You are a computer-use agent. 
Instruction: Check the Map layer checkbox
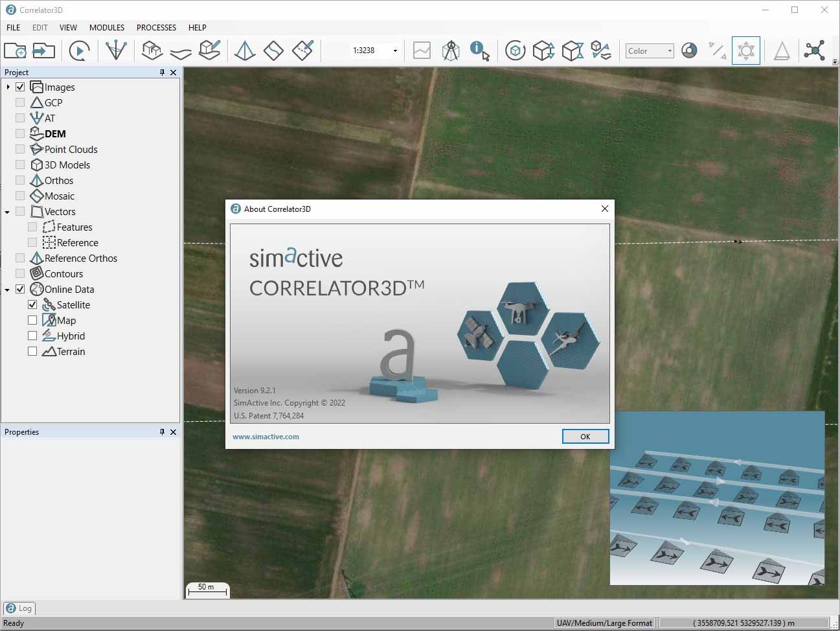click(32, 320)
